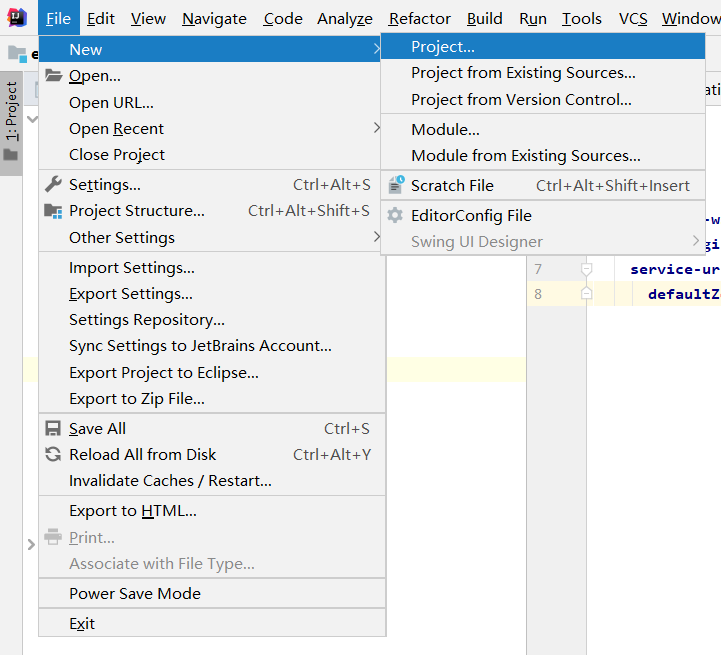Open the View menu

[x=148, y=18]
